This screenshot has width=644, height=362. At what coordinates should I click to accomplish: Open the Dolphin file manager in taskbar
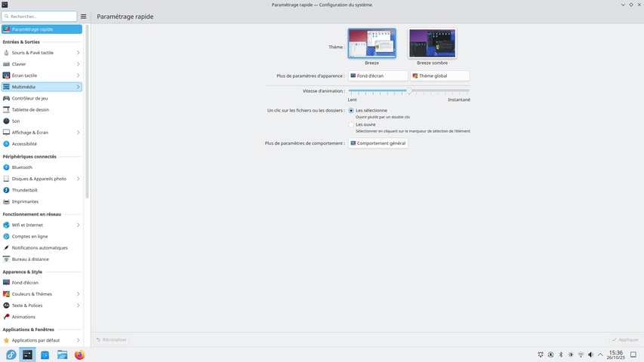(63, 354)
